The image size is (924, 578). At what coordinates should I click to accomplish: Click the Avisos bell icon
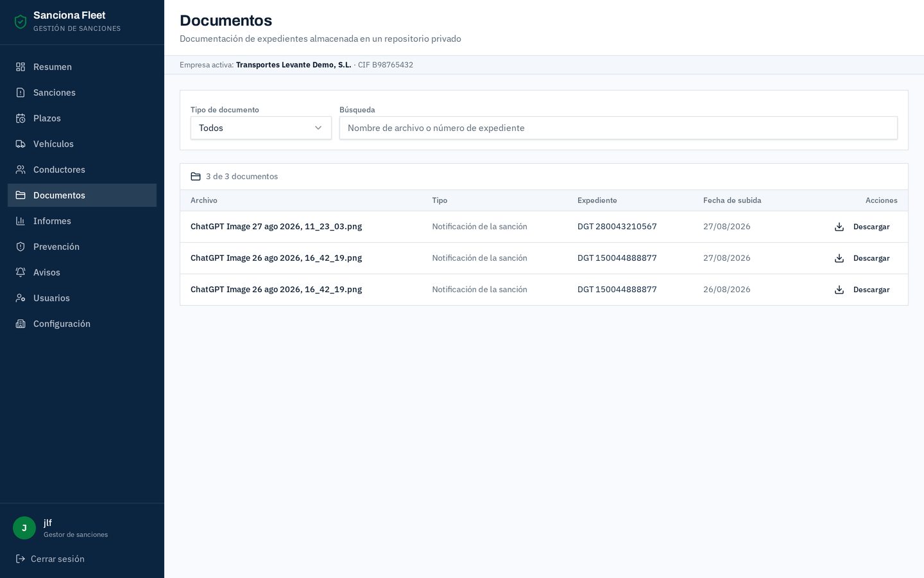click(21, 272)
